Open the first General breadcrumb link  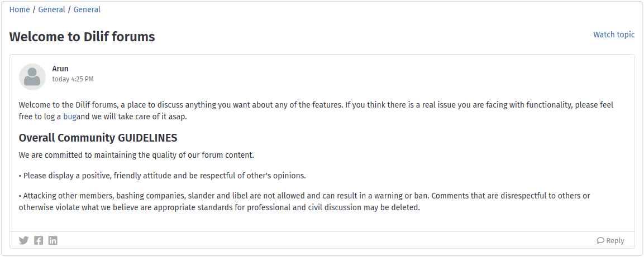(52, 9)
